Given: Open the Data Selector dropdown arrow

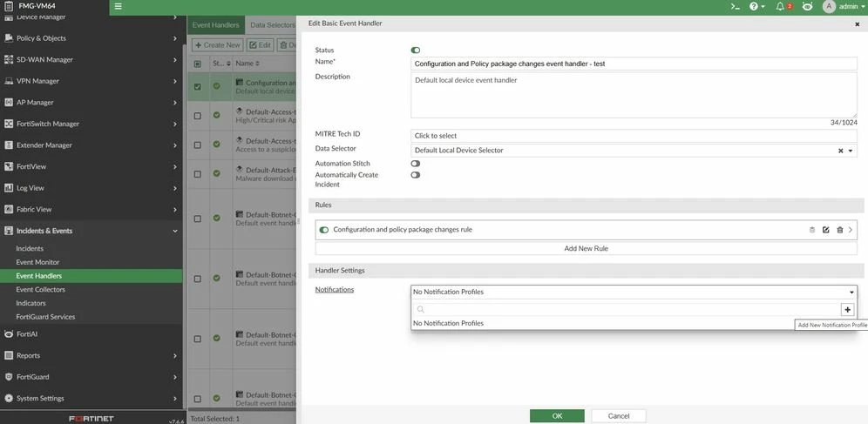Looking at the screenshot, I should 851,151.
